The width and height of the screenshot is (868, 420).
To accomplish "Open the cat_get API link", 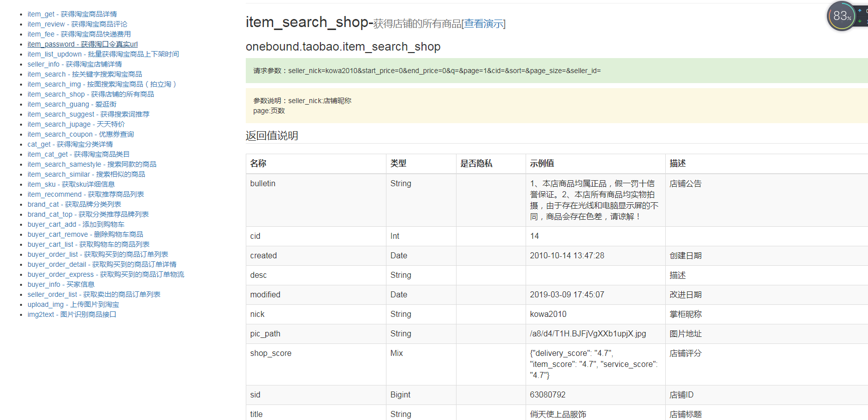I will click(70, 144).
